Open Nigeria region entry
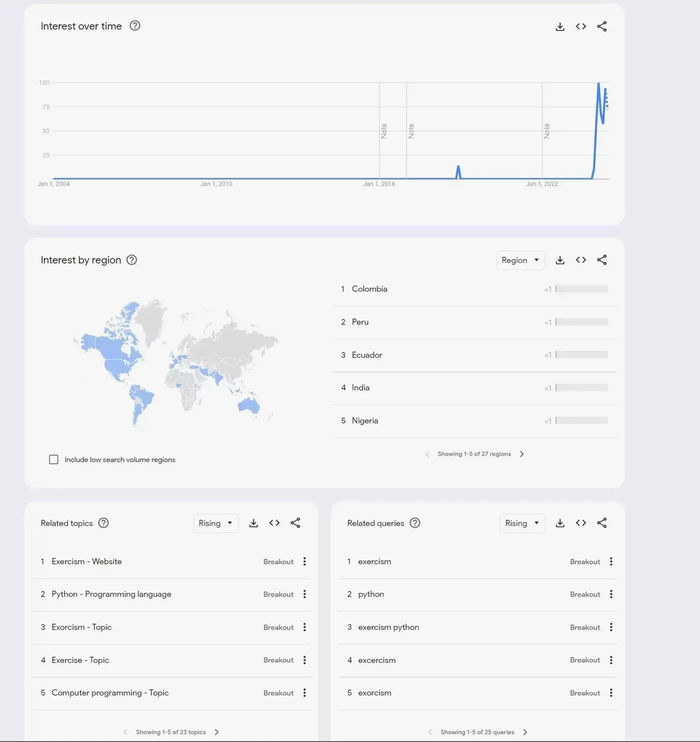The image size is (700, 742). [474, 421]
